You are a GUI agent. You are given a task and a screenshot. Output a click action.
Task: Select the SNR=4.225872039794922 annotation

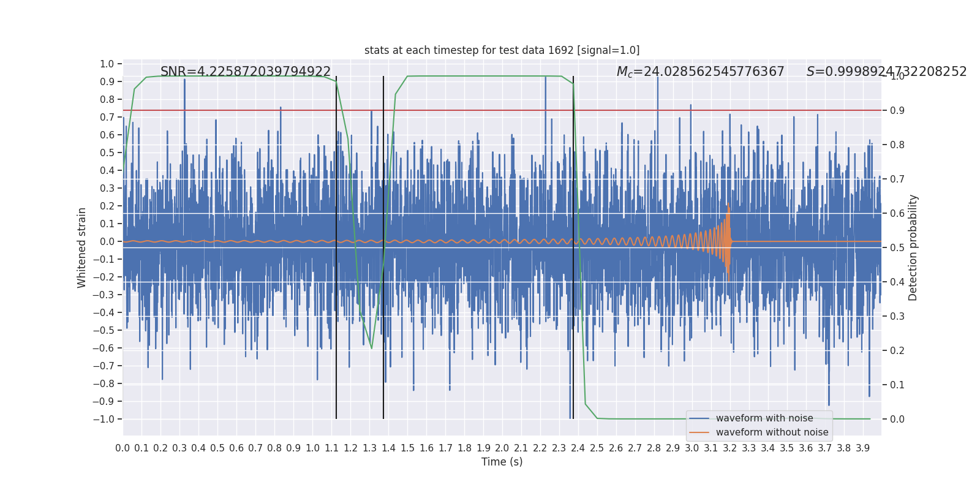coord(246,72)
